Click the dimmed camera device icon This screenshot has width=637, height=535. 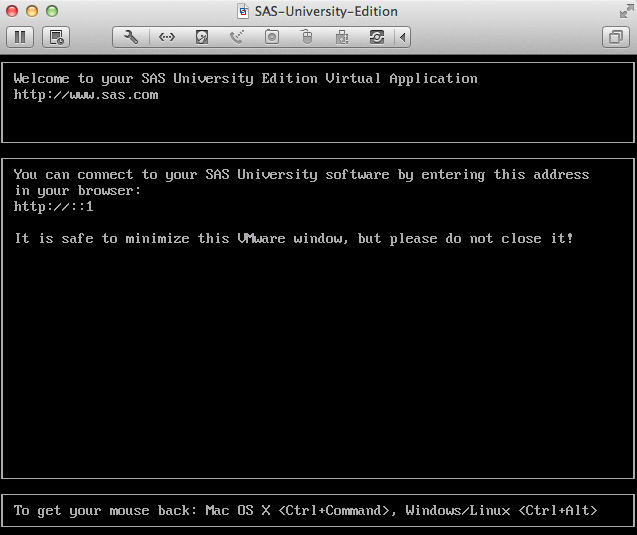coord(272,37)
